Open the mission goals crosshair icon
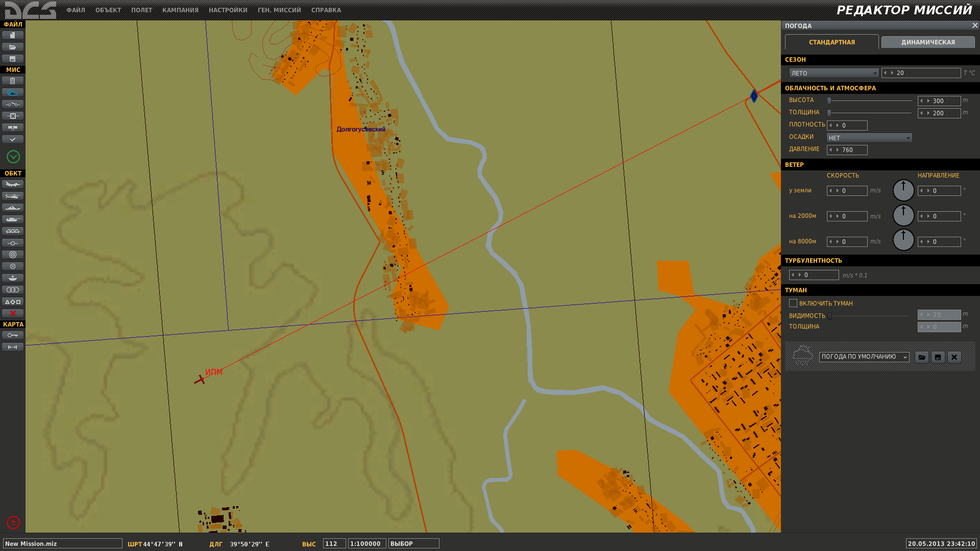 coord(13,116)
